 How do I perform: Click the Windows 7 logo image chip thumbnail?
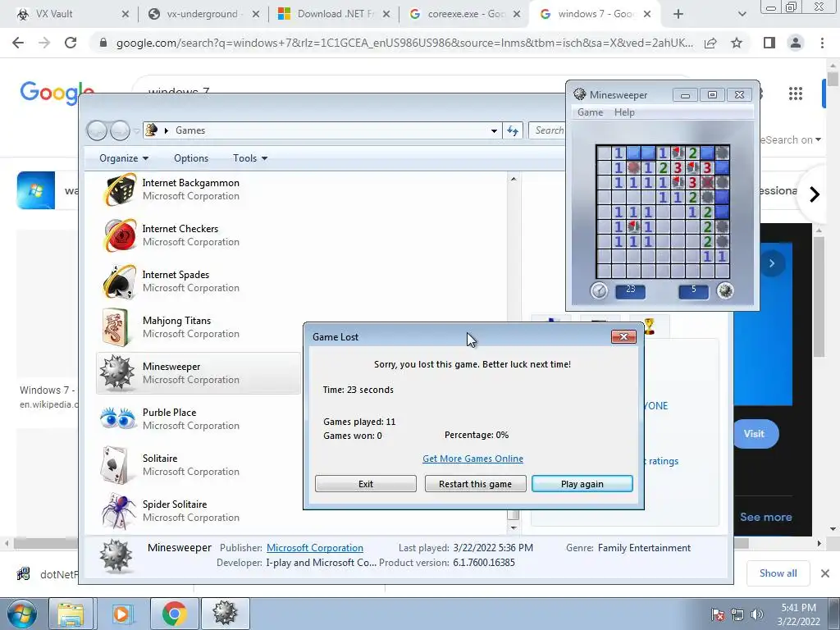[x=36, y=190]
